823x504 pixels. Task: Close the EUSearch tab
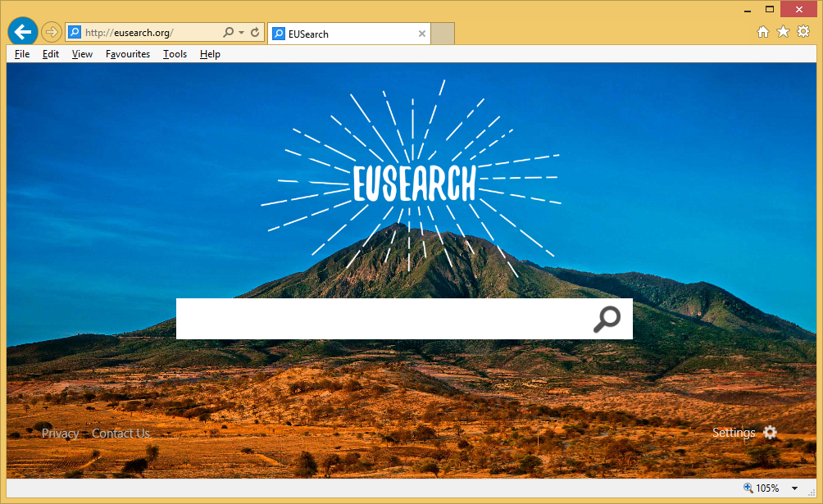point(422,34)
